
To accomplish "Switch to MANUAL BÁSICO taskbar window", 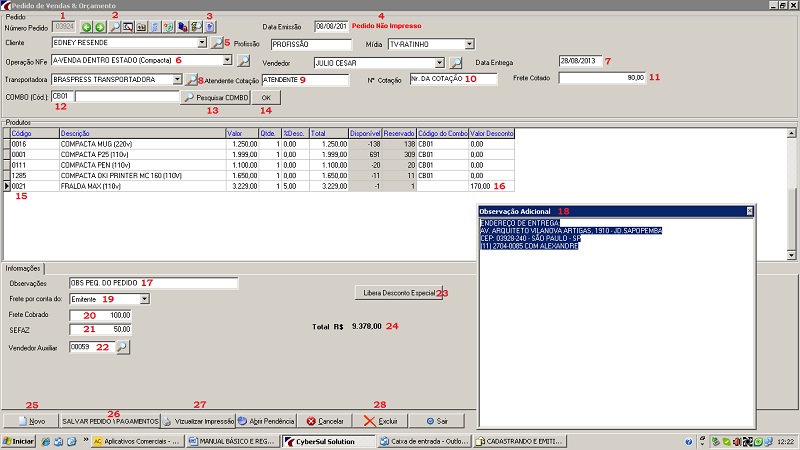I will [233, 441].
